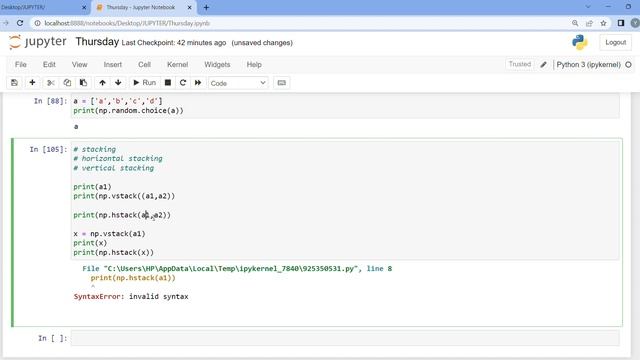Viewport: 640px width, 360px height.
Task: Interrupt the kernel with stop icon
Action: coord(168,83)
